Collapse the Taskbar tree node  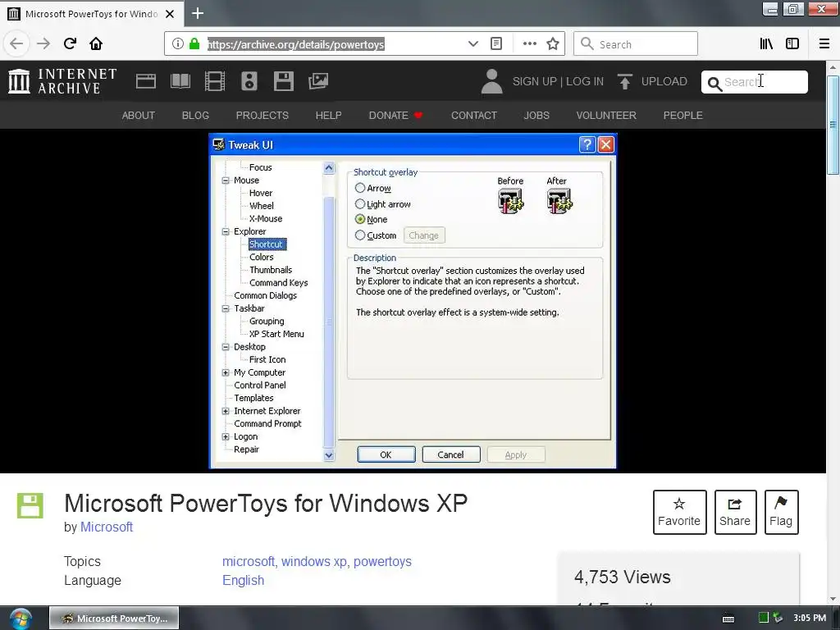click(226, 308)
